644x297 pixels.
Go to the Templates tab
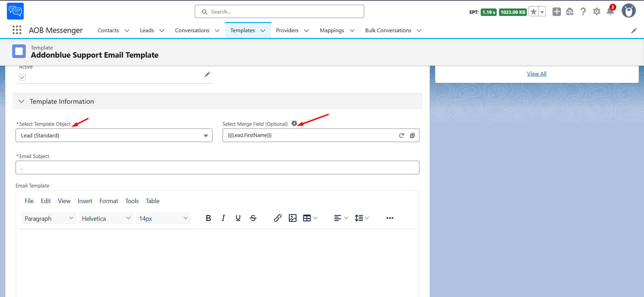243,31
